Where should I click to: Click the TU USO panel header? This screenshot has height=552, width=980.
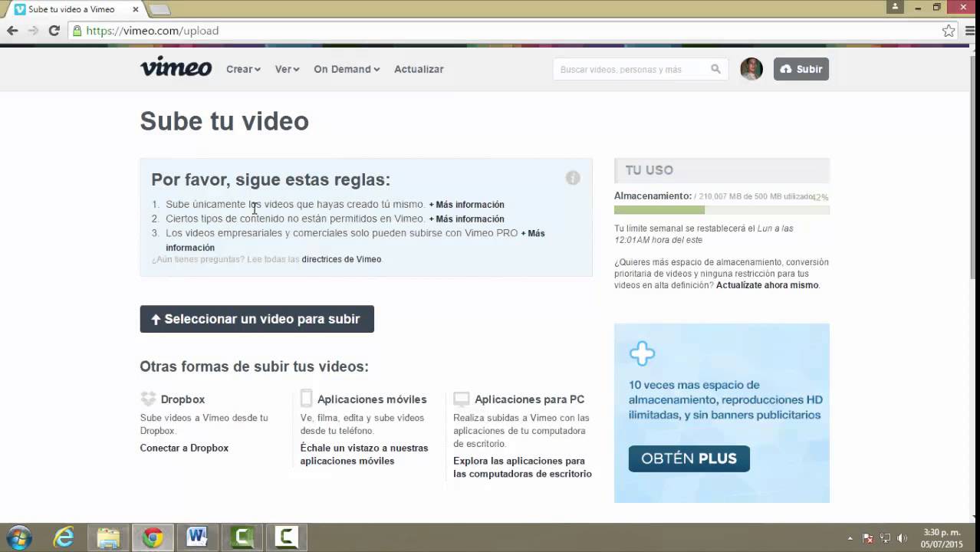point(722,170)
